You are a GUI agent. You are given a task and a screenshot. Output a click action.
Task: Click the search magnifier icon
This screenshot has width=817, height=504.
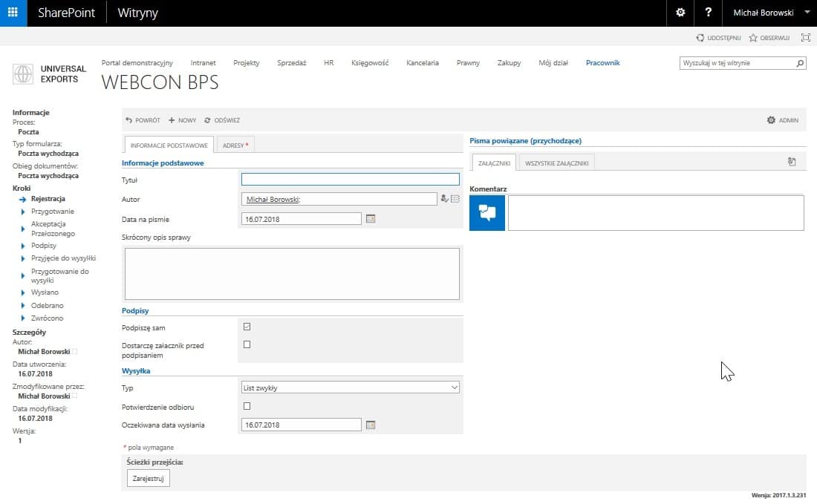click(x=800, y=63)
